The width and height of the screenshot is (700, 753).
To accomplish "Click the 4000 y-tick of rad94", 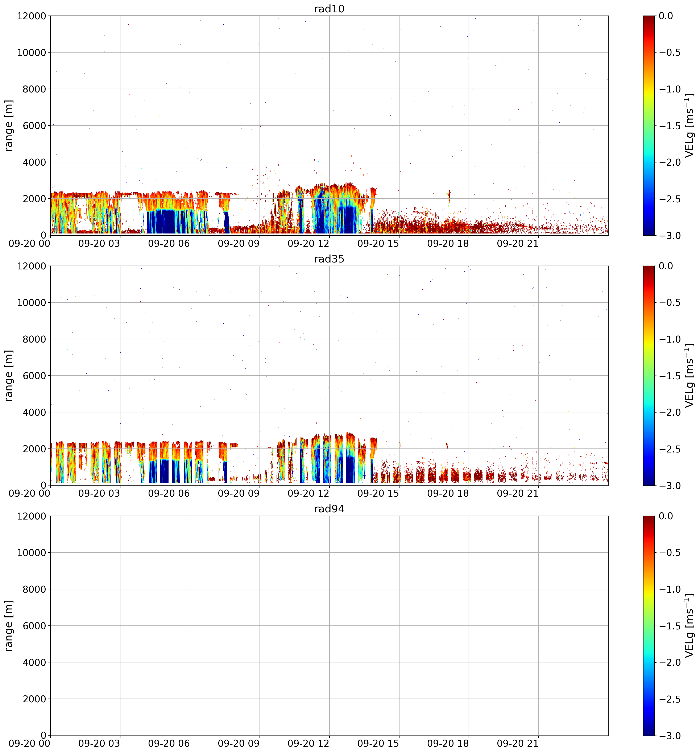I will [34, 662].
